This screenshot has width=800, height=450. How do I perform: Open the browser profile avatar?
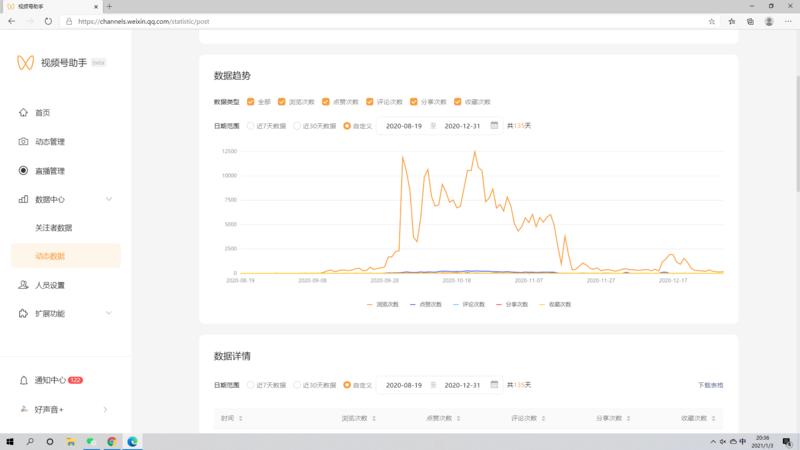769,21
